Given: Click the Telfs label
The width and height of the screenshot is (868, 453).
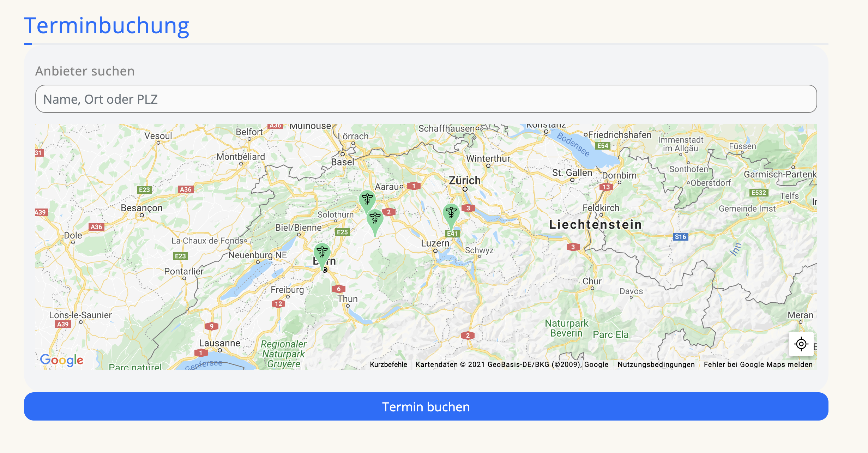Looking at the screenshot, I should pos(789,196).
